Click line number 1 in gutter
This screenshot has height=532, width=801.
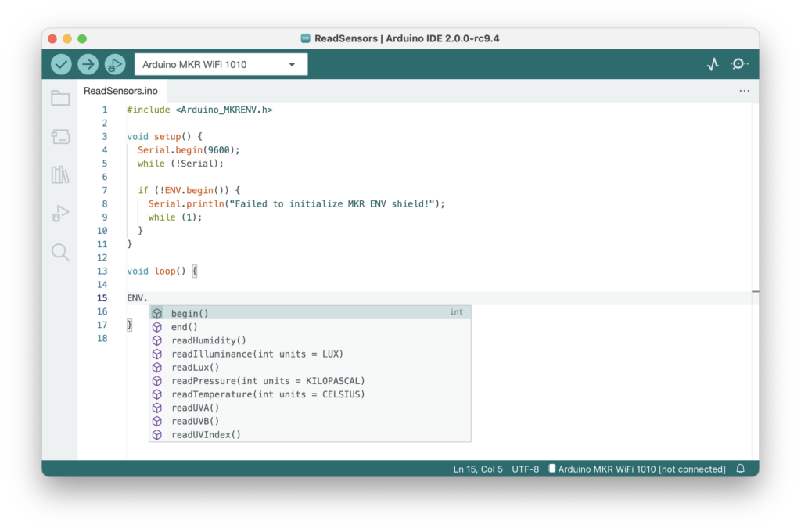105,110
